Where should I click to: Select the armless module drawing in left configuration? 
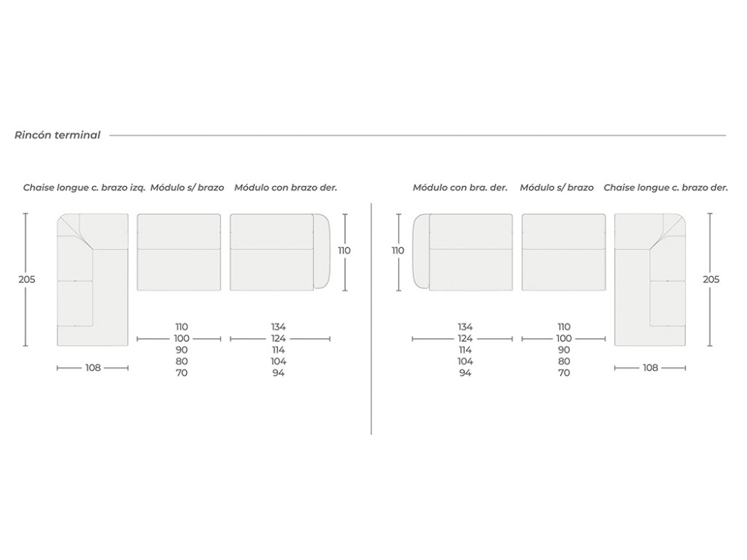coord(179,252)
